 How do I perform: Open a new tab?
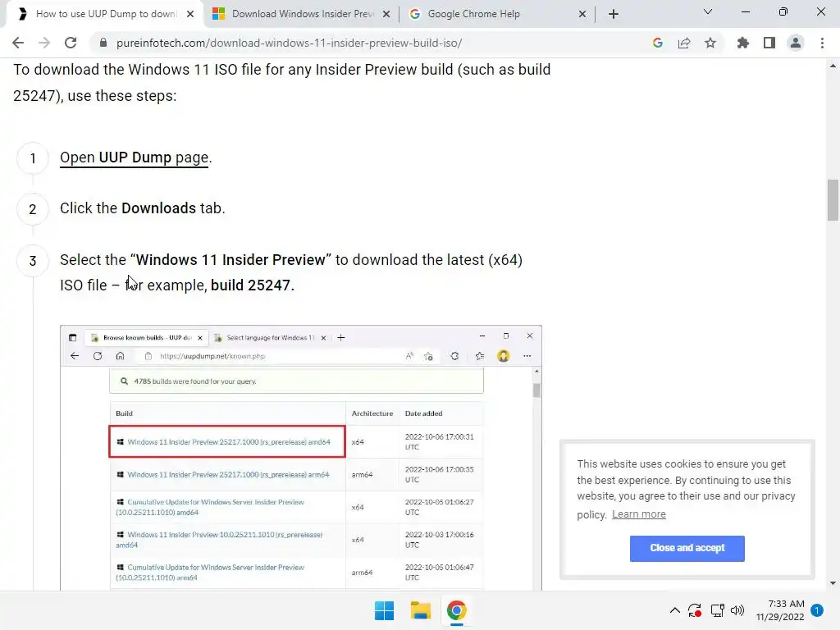tap(614, 14)
